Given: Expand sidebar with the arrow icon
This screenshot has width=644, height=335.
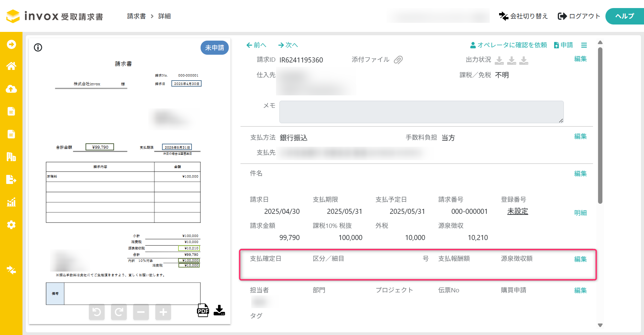Looking at the screenshot, I should (x=11, y=44).
